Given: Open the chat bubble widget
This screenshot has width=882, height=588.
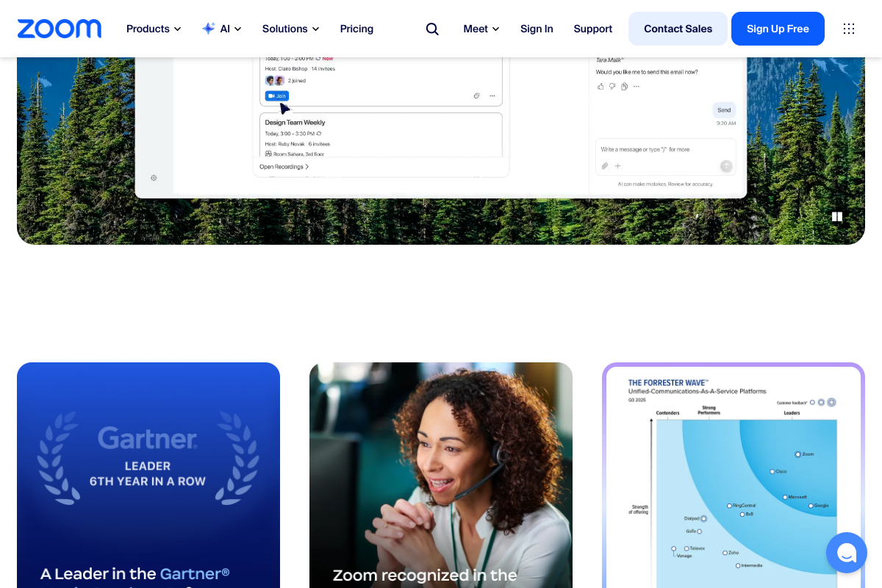Looking at the screenshot, I should pos(847,553).
